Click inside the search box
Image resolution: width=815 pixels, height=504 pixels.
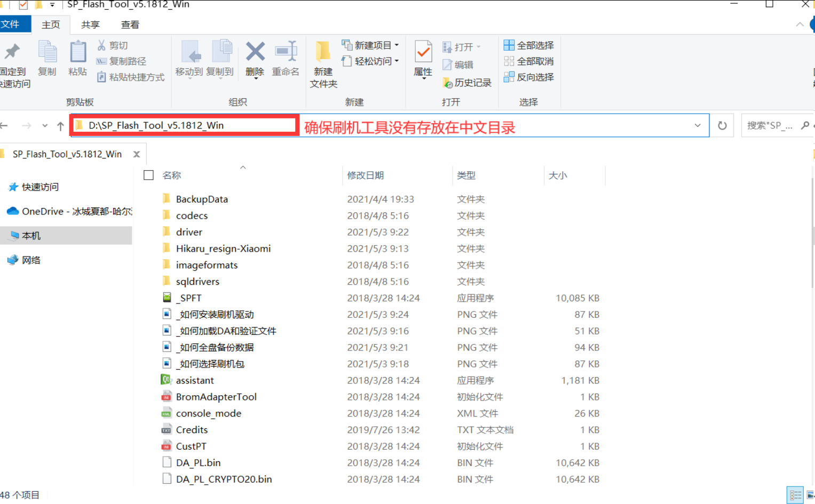click(x=774, y=125)
